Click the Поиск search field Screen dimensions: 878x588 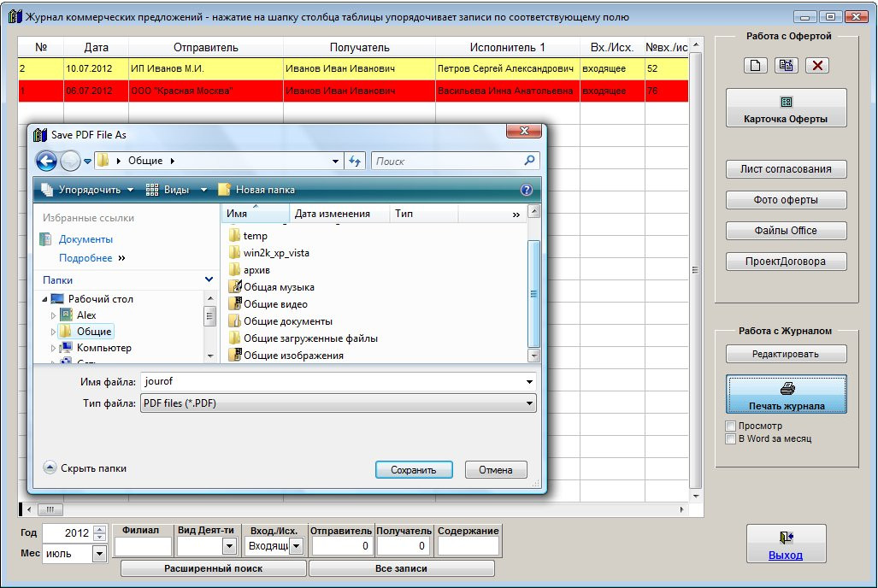pyautogui.click(x=447, y=162)
